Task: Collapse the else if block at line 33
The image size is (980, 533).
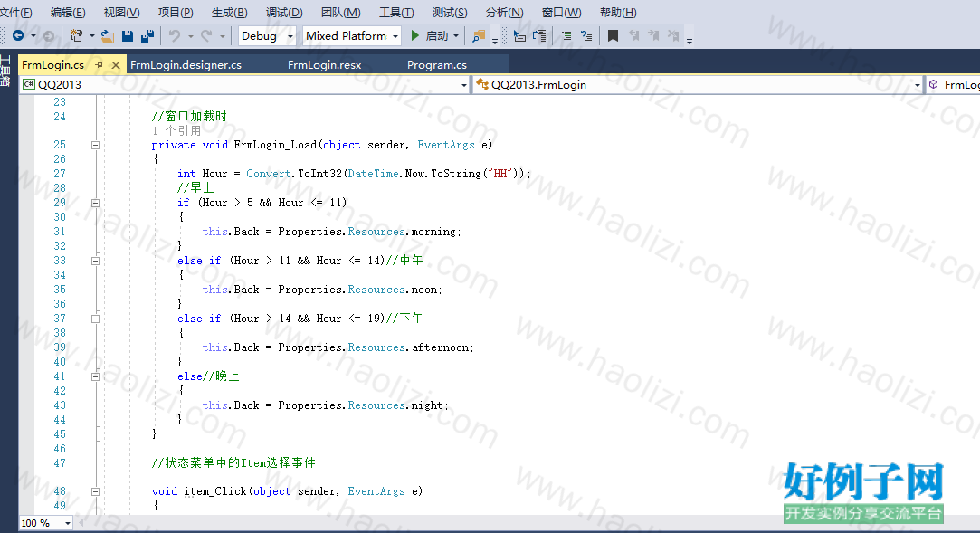Action: coord(96,262)
